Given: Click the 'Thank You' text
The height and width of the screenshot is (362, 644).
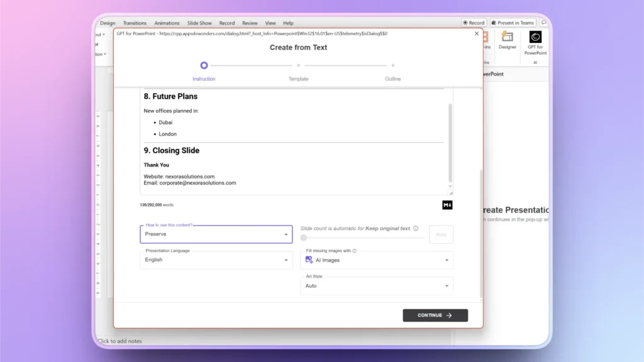Looking at the screenshot, I should [x=156, y=165].
